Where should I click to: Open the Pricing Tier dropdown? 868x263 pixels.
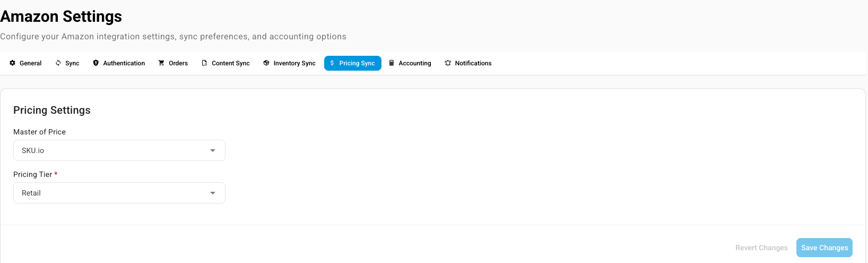pos(119,193)
